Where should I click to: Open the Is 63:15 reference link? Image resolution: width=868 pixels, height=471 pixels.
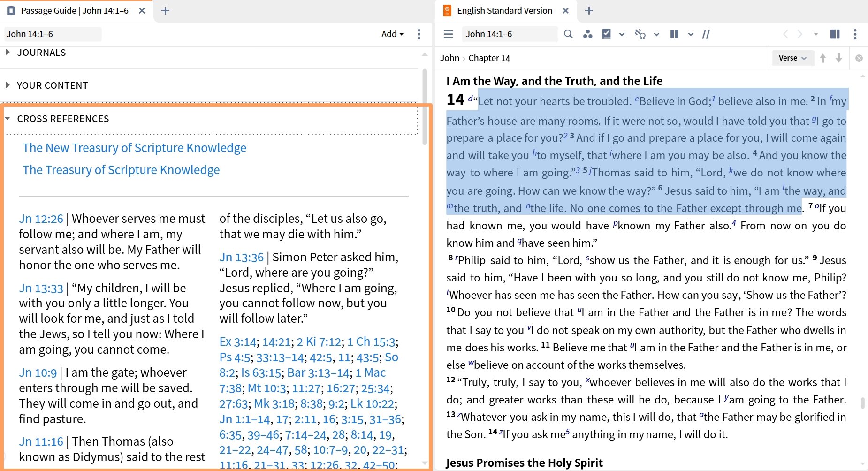coord(261,373)
